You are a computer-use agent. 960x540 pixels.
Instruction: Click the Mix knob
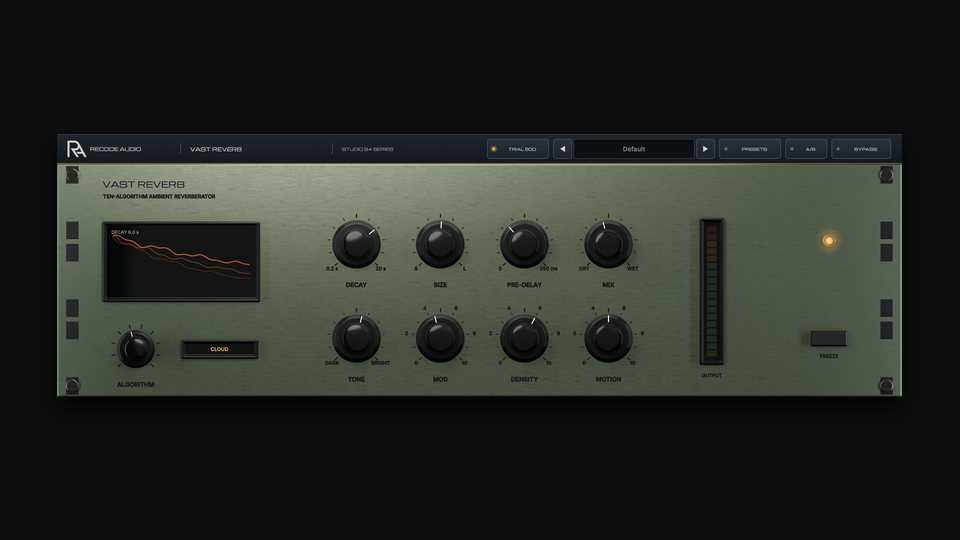click(x=608, y=244)
